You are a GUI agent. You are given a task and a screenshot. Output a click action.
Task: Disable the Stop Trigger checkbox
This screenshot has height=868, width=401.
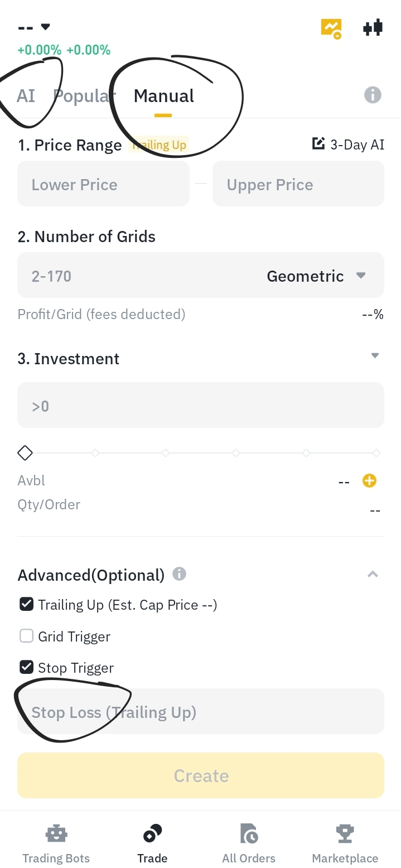tap(26, 667)
